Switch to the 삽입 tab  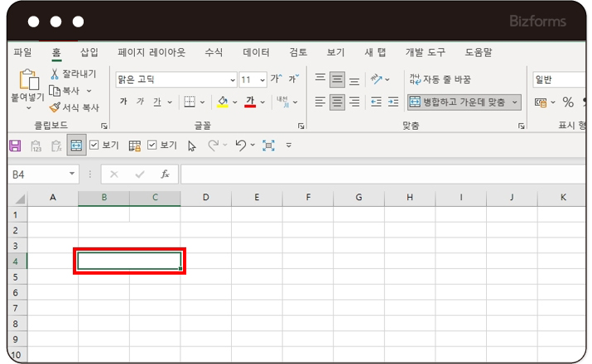click(x=89, y=52)
